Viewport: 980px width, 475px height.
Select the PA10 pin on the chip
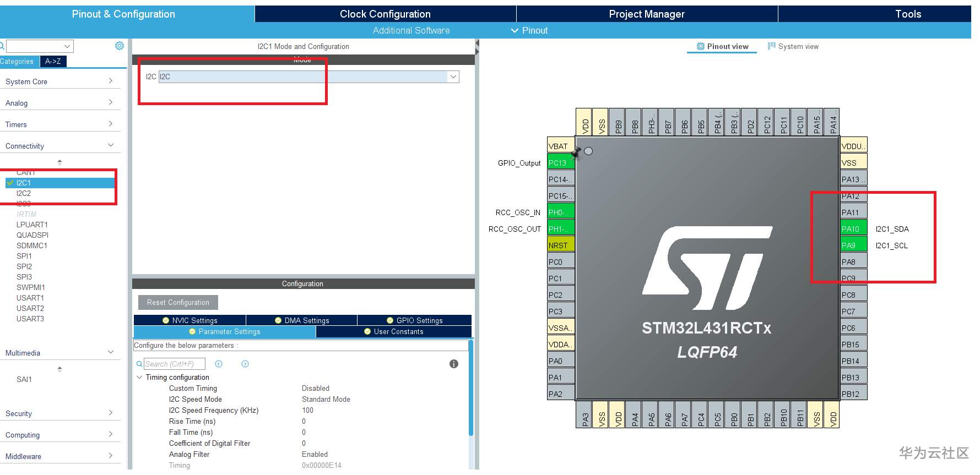pyautogui.click(x=854, y=229)
